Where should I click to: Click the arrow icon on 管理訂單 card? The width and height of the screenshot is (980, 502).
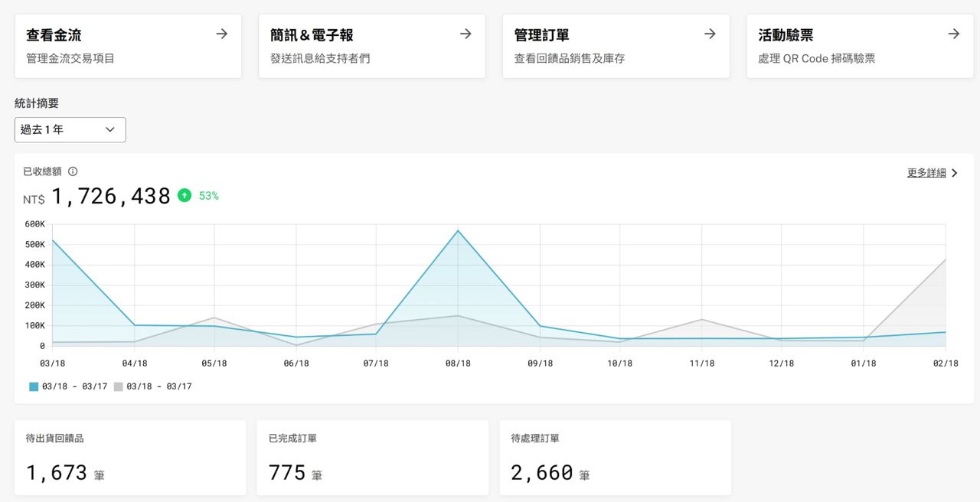[x=710, y=34]
